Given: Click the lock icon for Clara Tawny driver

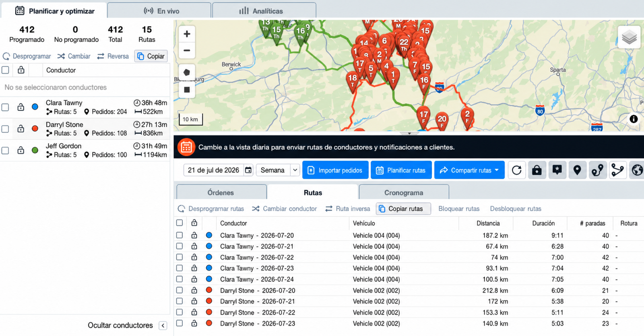Looking at the screenshot, I should (21, 107).
